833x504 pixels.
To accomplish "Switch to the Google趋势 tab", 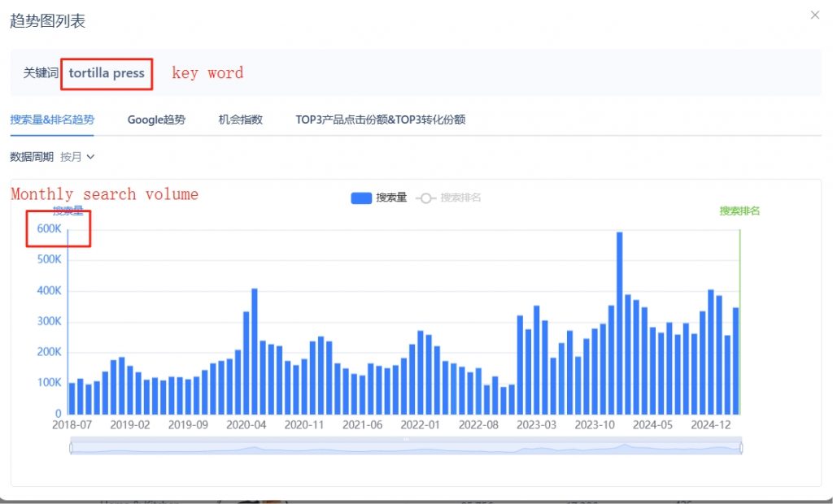I will pyautogui.click(x=156, y=119).
